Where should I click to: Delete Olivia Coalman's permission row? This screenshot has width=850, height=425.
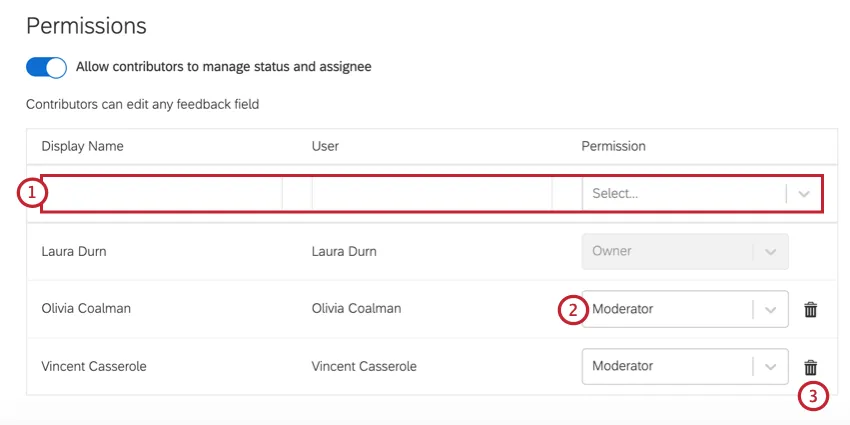click(x=811, y=310)
